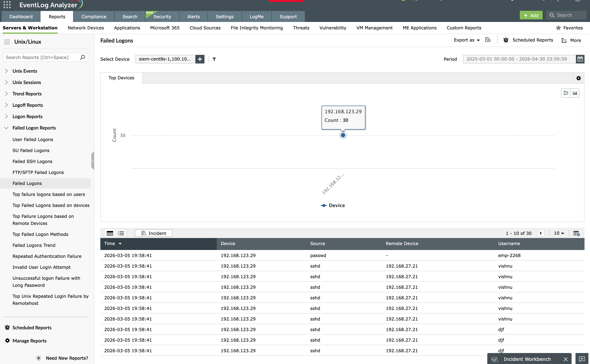Expand the Logoff Reports group

point(6,105)
